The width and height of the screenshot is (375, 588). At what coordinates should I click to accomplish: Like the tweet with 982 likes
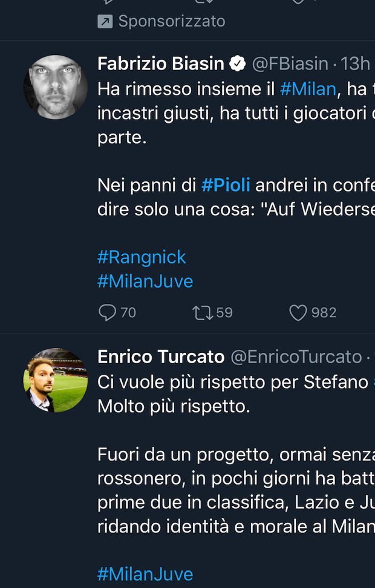(298, 312)
